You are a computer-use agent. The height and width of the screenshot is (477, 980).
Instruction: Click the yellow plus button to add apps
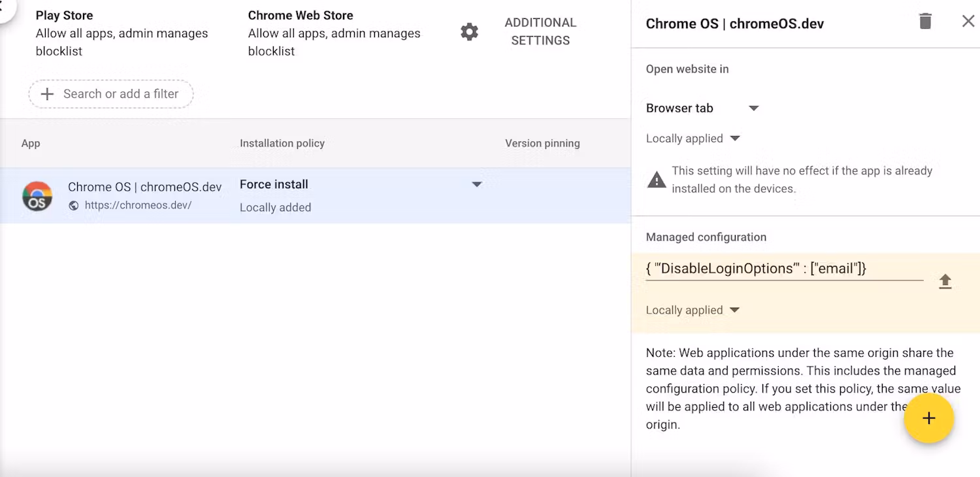click(929, 418)
